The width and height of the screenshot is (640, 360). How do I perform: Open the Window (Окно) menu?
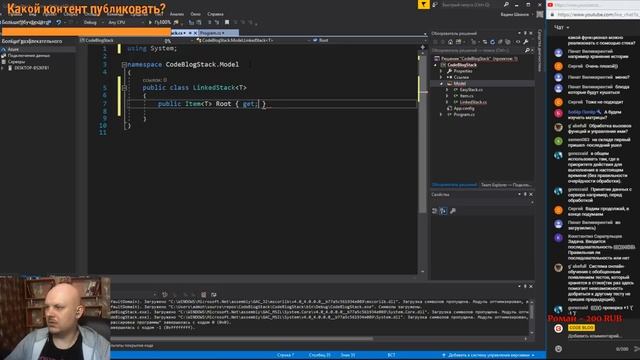pyautogui.click(x=196, y=14)
